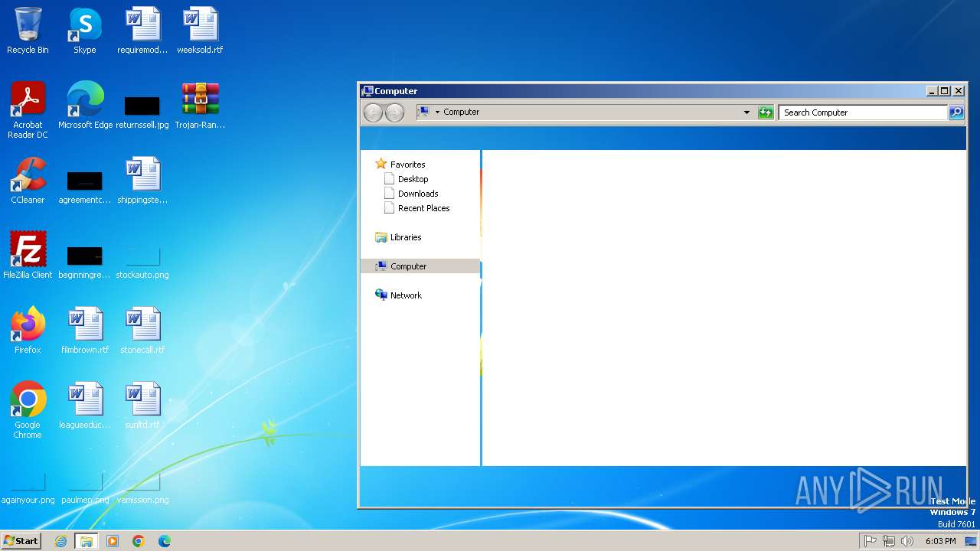Viewport: 980px width, 551px height.
Task: Click the Search Computer field
Action: (863, 112)
